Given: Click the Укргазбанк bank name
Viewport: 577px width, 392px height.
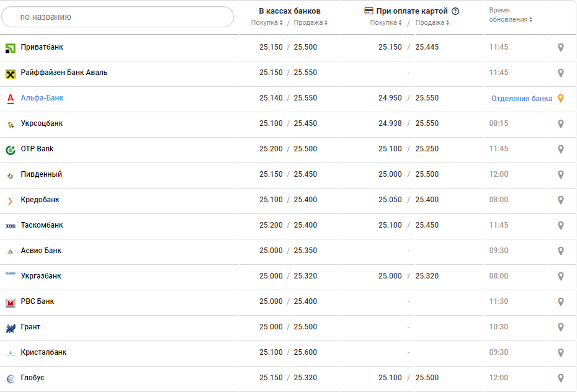Looking at the screenshot, I should 41,276.
